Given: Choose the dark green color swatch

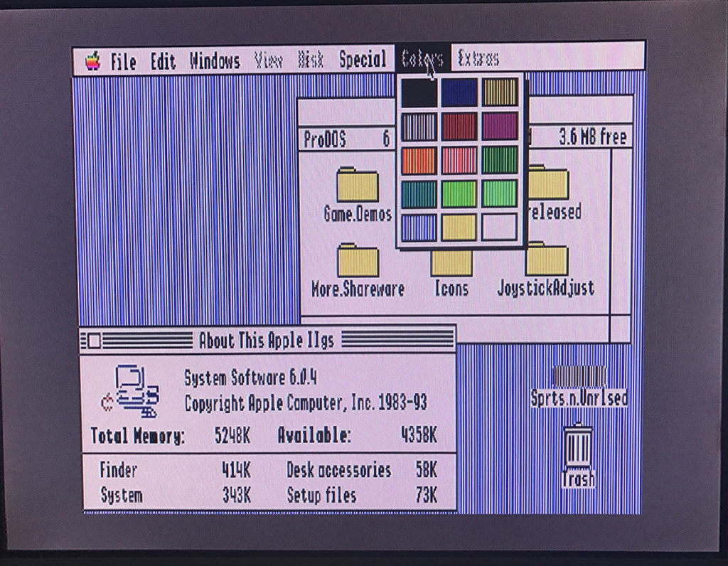Looking at the screenshot, I should click(x=499, y=160).
